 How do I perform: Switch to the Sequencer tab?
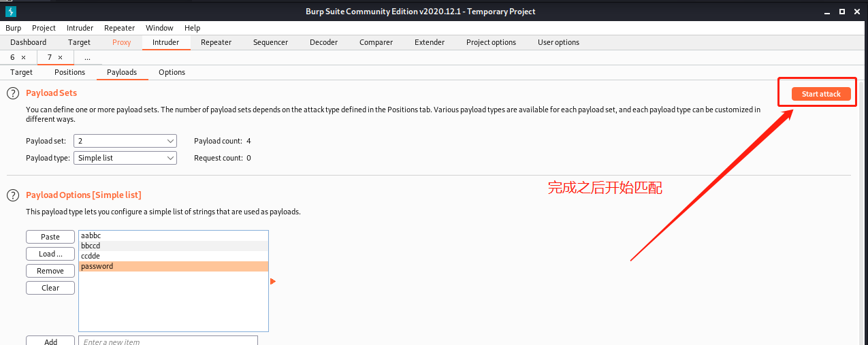[x=270, y=42]
